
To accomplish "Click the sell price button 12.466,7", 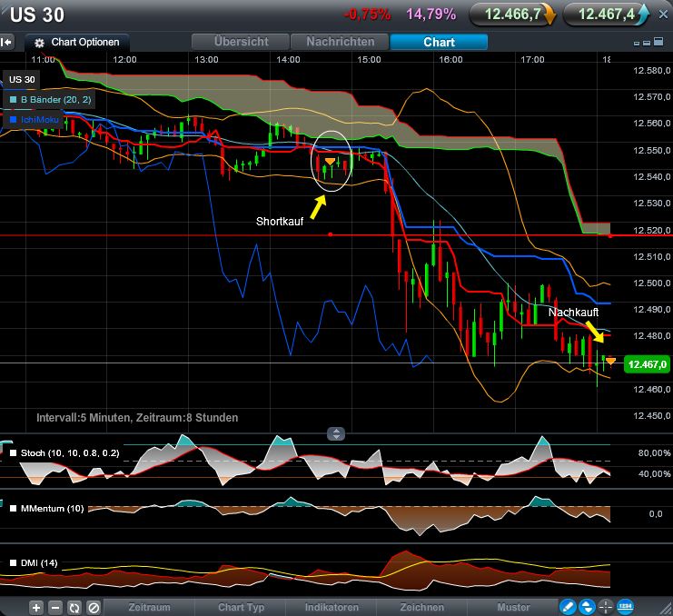I will pos(512,15).
